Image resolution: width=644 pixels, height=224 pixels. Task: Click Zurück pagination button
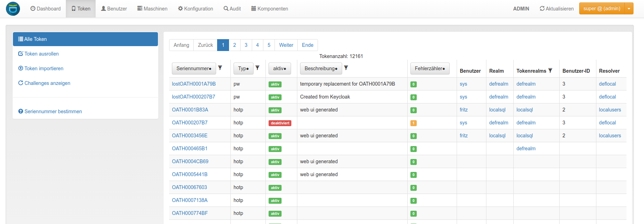(206, 45)
